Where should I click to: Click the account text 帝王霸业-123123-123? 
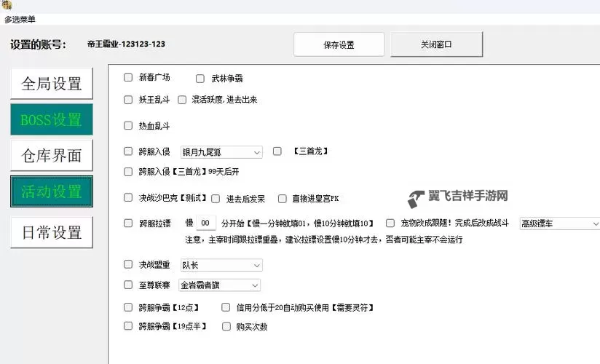[126, 44]
